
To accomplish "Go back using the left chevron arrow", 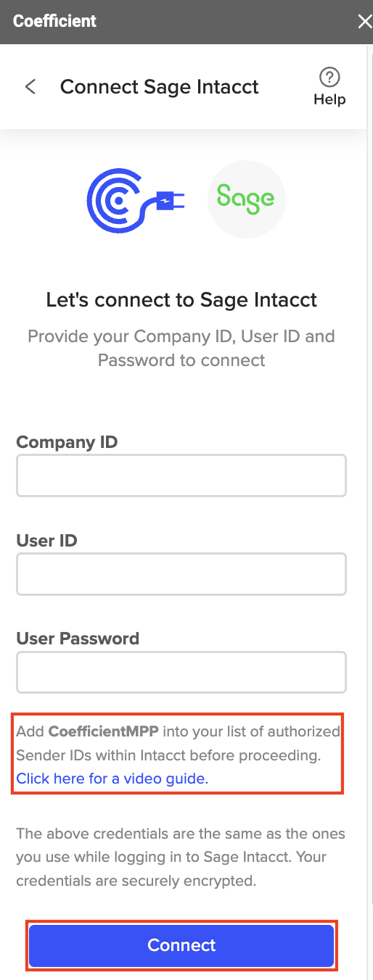I will 30,87.
